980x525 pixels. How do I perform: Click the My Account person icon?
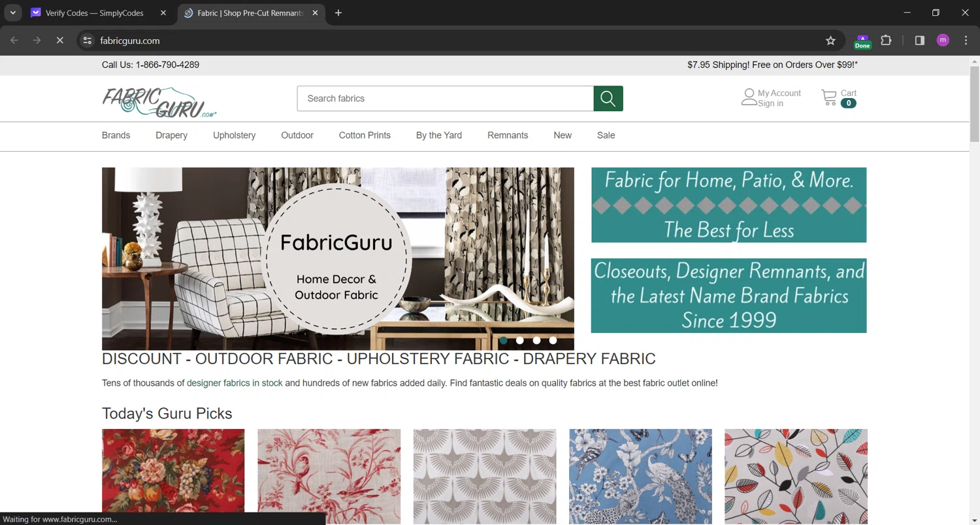pyautogui.click(x=749, y=97)
